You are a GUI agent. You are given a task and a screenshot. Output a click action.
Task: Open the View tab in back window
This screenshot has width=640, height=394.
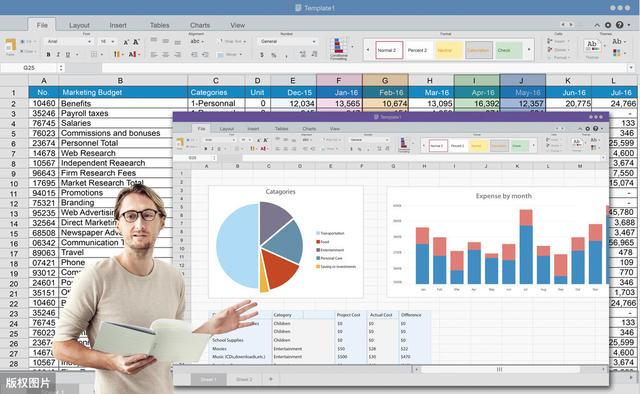click(238, 25)
